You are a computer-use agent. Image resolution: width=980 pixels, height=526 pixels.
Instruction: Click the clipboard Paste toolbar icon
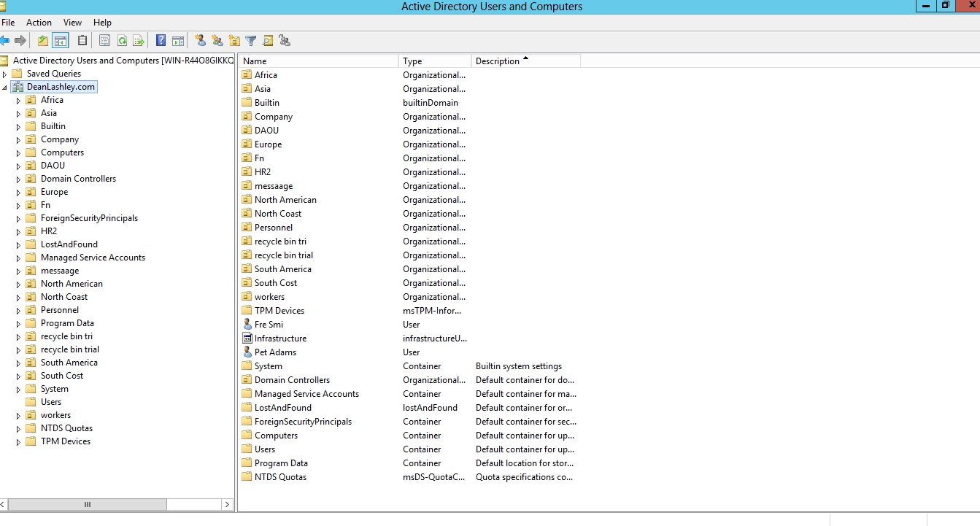coord(82,41)
